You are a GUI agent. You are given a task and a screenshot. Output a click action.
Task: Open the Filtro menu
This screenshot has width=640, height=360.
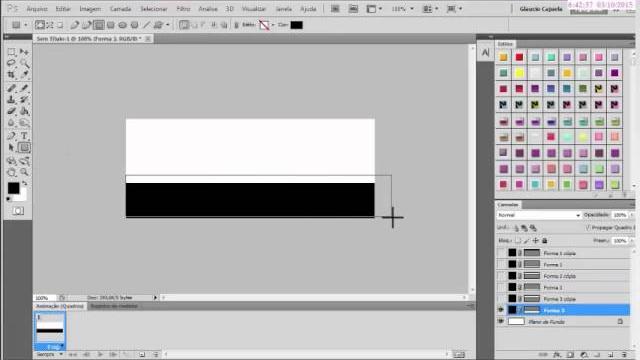tap(183, 9)
